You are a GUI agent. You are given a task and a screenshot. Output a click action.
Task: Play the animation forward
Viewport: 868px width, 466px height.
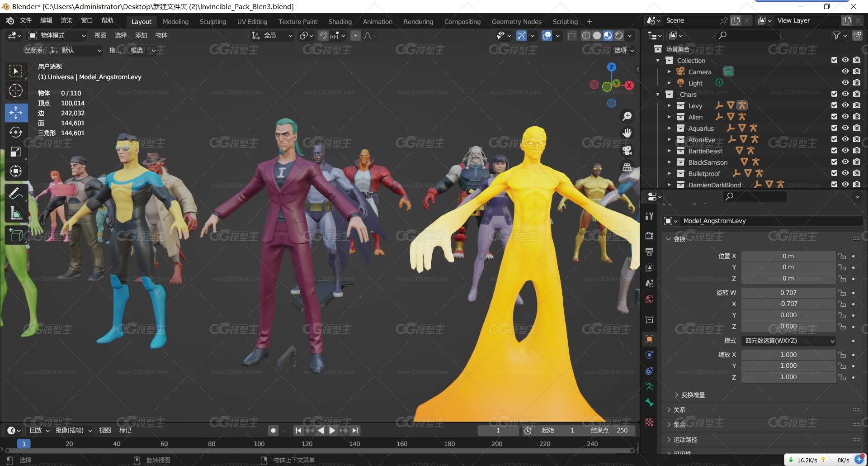point(332,431)
